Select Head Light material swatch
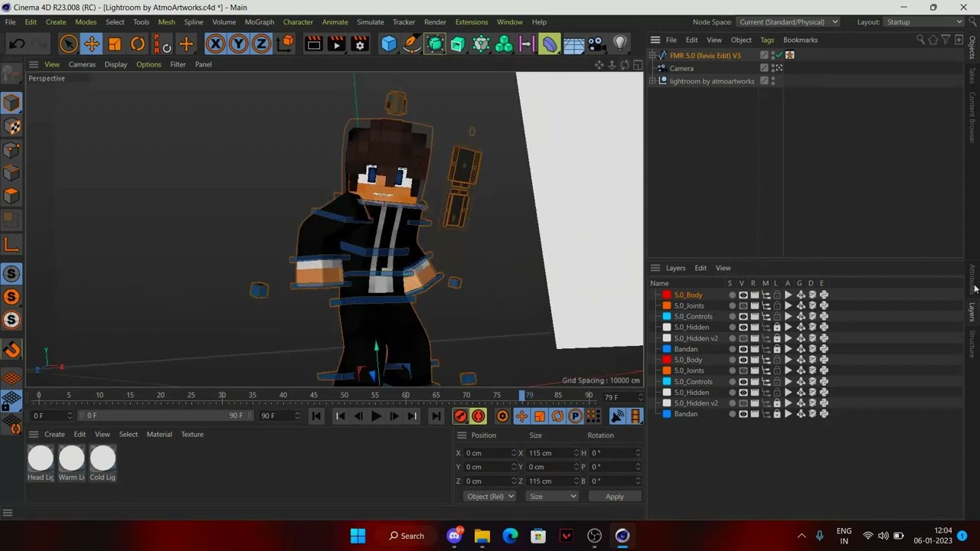This screenshot has height=551, width=980. 41,458
